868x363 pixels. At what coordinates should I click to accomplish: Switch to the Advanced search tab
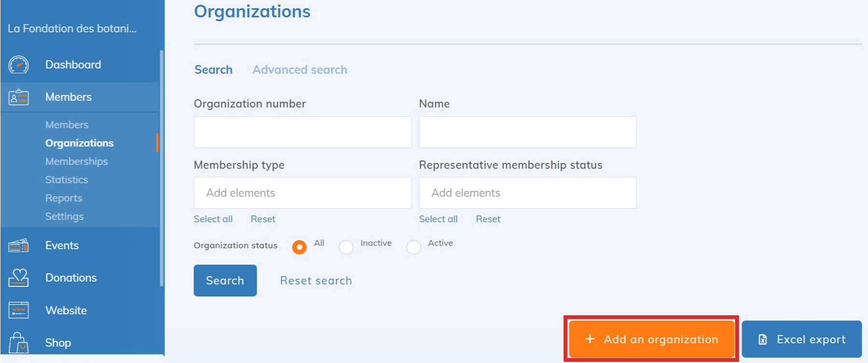click(300, 70)
